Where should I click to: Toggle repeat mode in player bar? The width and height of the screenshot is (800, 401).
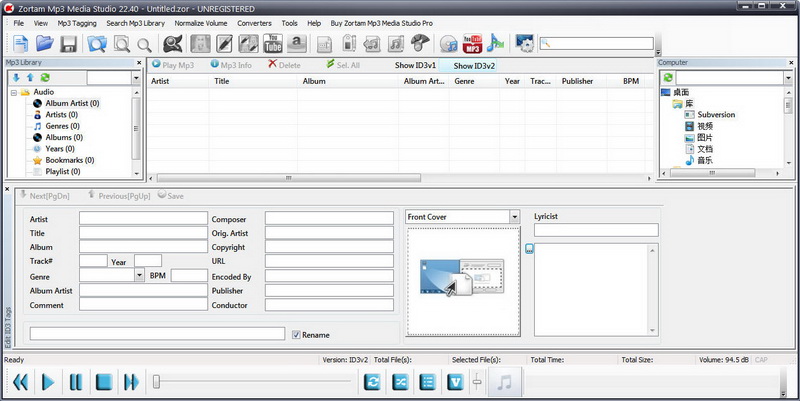click(x=372, y=382)
